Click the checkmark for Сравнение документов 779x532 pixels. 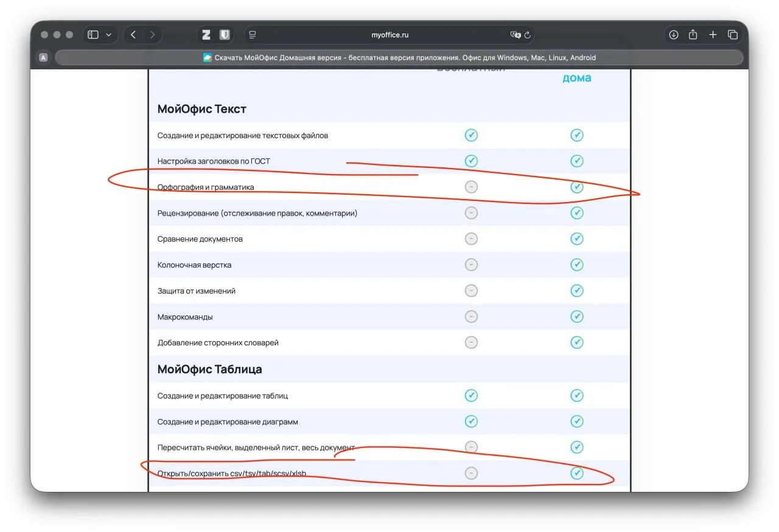pos(577,239)
